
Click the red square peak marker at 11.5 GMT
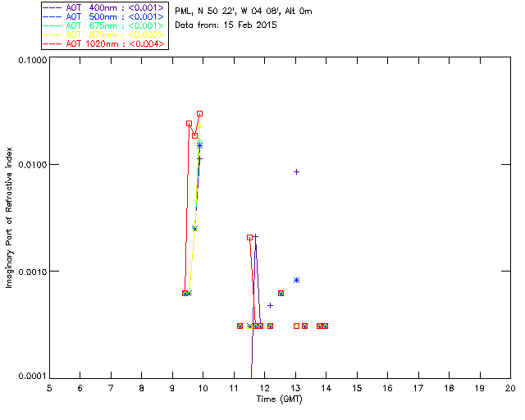[x=249, y=238]
